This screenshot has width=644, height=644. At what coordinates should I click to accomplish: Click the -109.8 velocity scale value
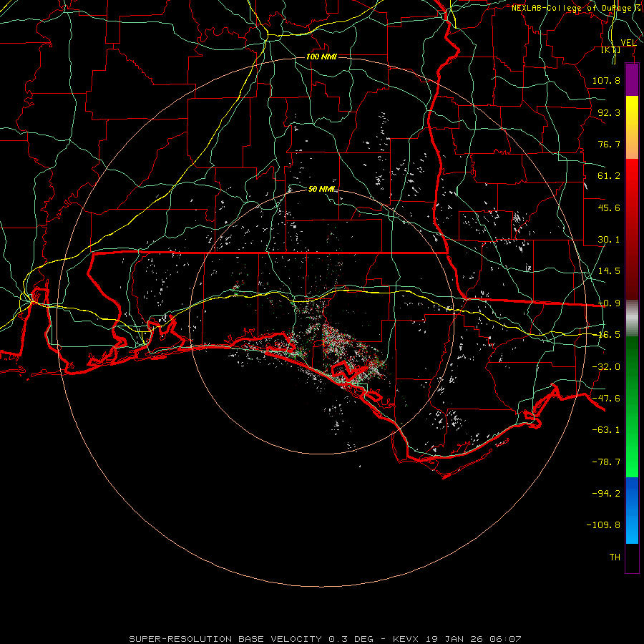click(x=603, y=525)
